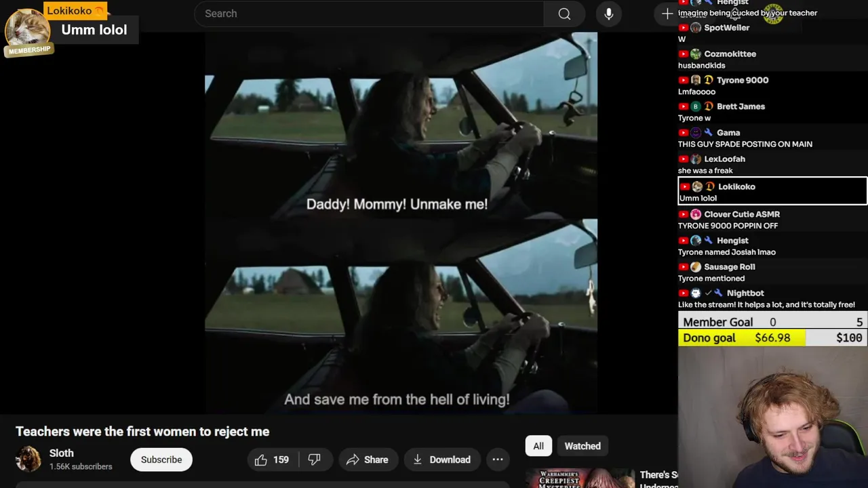868x488 pixels.
Task: Click the video player frame
Action: (401, 222)
